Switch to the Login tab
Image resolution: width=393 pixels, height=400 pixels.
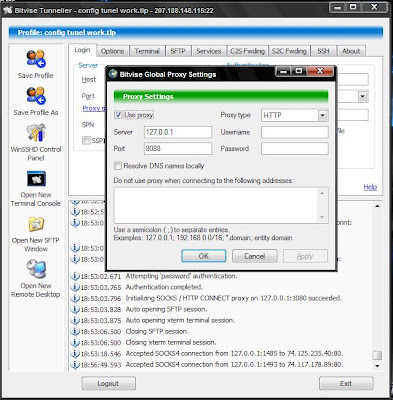pyautogui.click(x=82, y=50)
